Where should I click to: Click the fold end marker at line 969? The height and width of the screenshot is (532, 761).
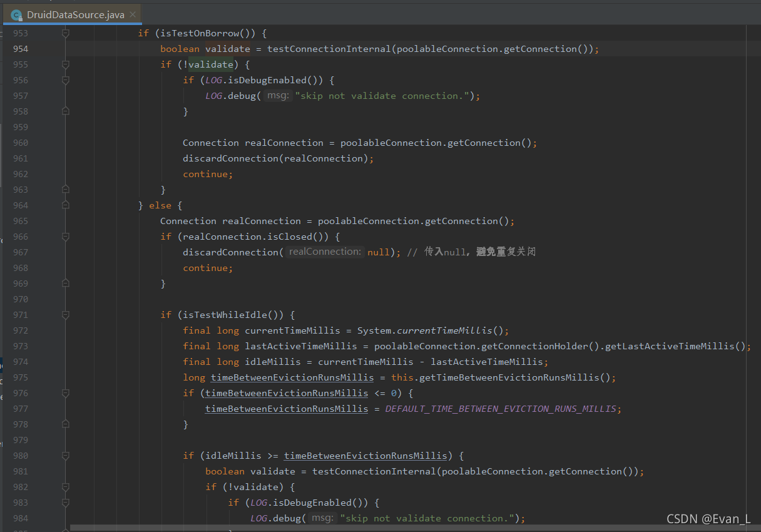[66, 284]
